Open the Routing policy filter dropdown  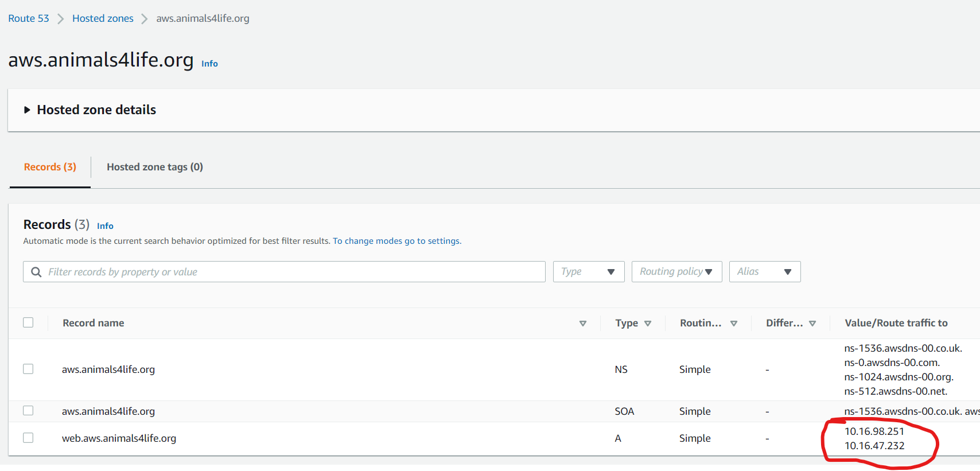(x=677, y=272)
